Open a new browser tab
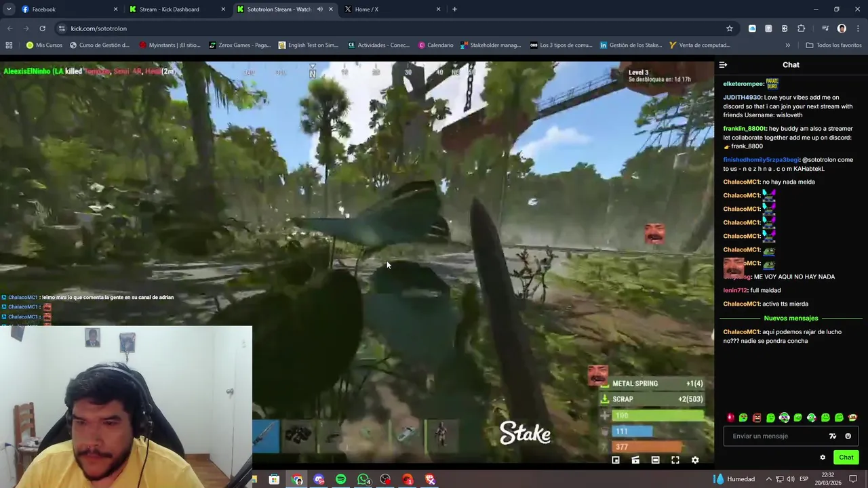The image size is (868, 488). tap(454, 9)
